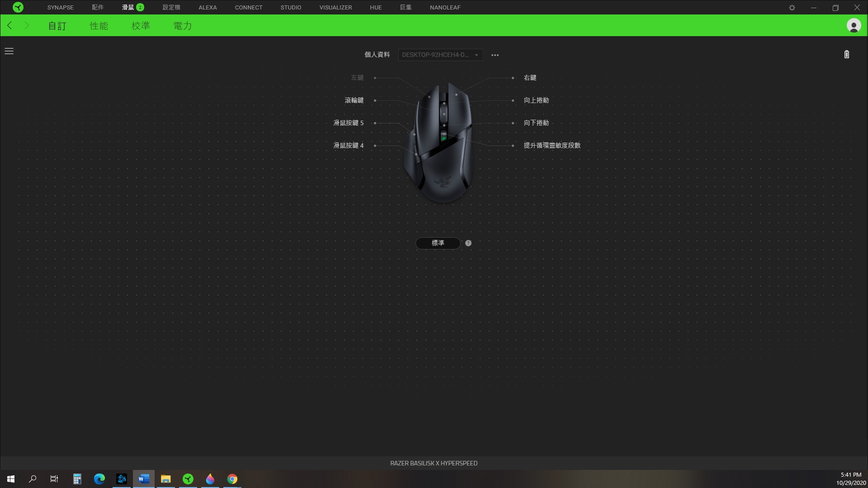Switch to the 電力 sub-tab
Viewport: 868px width, 488px height.
[183, 26]
